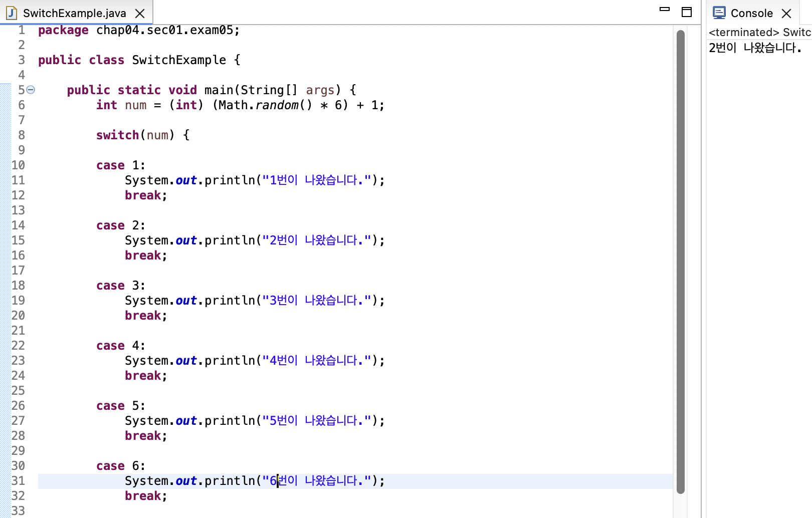This screenshot has width=812, height=518.
Task: Click the string "1번이 나왔습니다."
Action: pos(317,180)
